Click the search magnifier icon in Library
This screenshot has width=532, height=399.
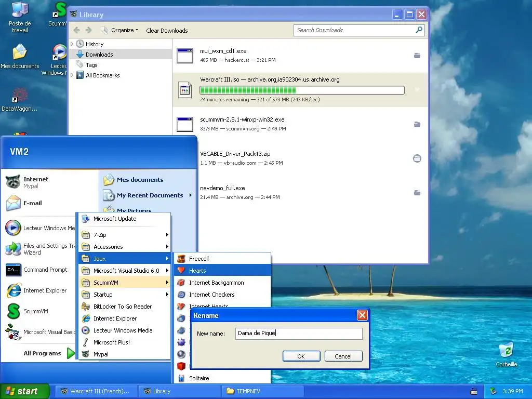click(x=419, y=30)
